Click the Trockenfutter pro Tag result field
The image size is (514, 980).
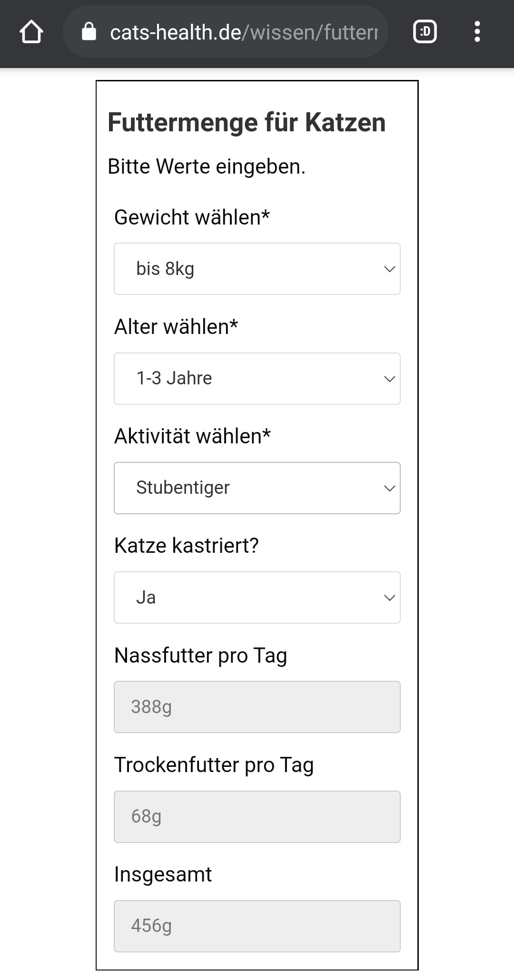(x=257, y=817)
